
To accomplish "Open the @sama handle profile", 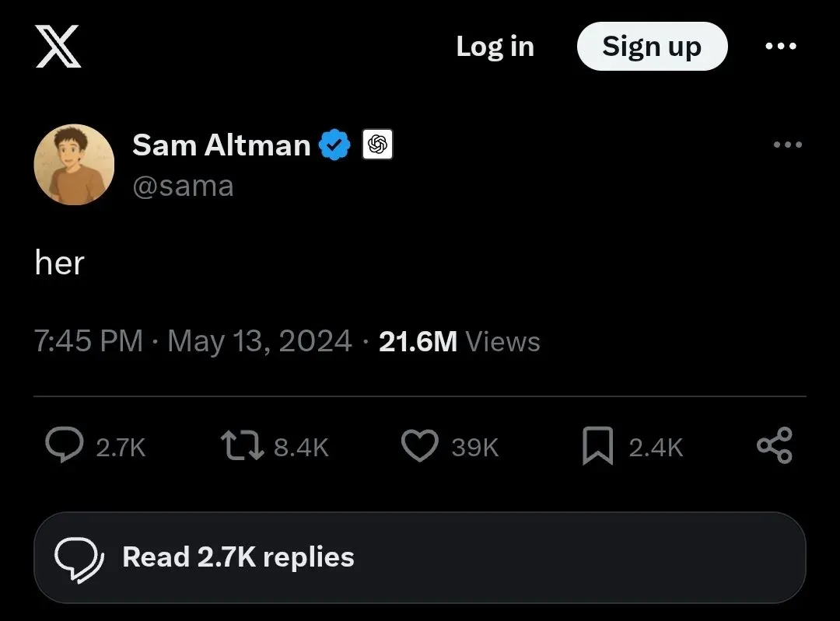I will 184,187.
